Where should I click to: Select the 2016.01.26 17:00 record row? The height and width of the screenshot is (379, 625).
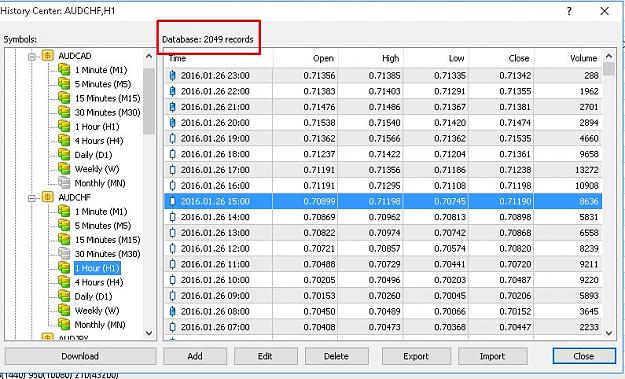coord(383,170)
